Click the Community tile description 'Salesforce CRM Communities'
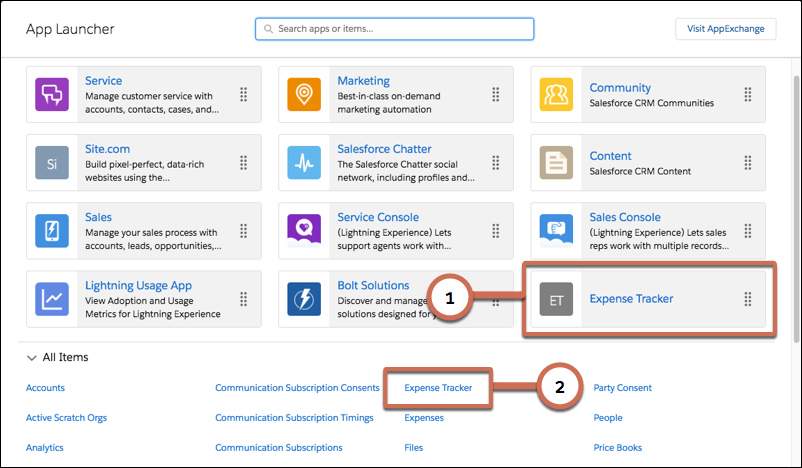The width and height of the screenshot is (802, 468). [651, 103]
